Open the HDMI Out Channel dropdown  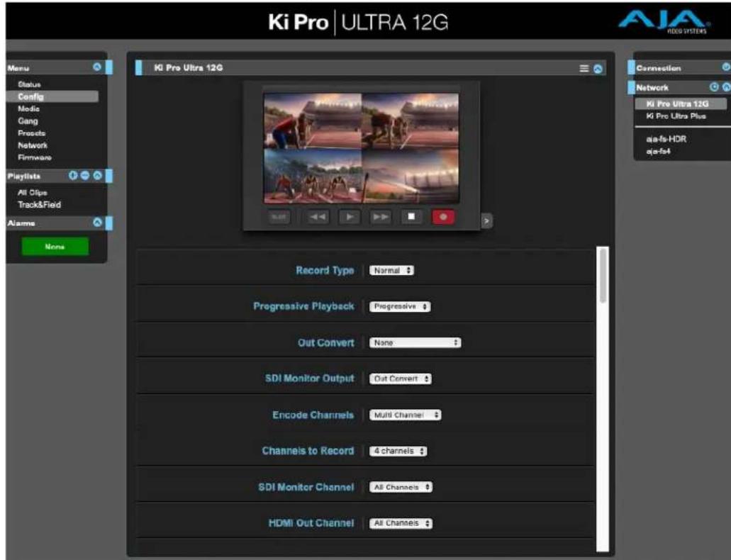(401, 523)
